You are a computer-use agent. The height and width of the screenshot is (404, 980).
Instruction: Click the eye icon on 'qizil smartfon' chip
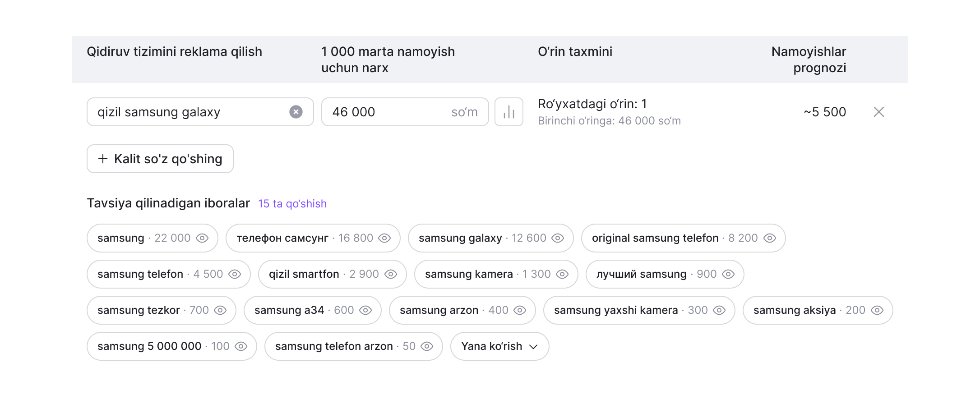point(391,274)
